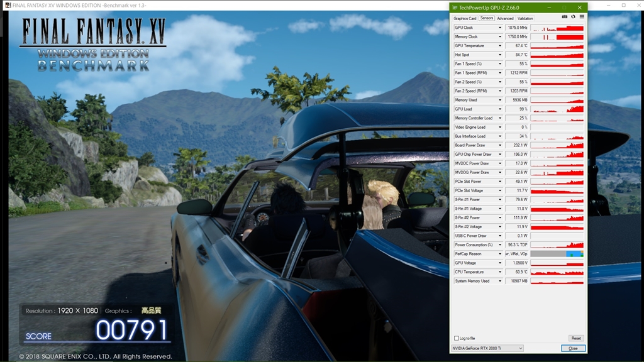This screenshot has width=644, height=362.
Task: Open the System Memory Used dropdown arrow
Action: 500,281
